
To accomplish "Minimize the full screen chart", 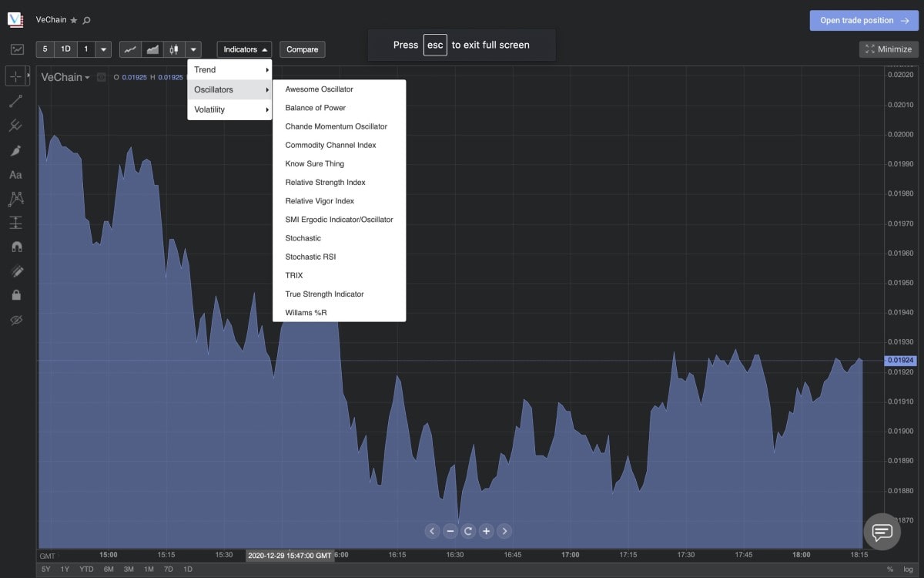I will click(889, 49).
